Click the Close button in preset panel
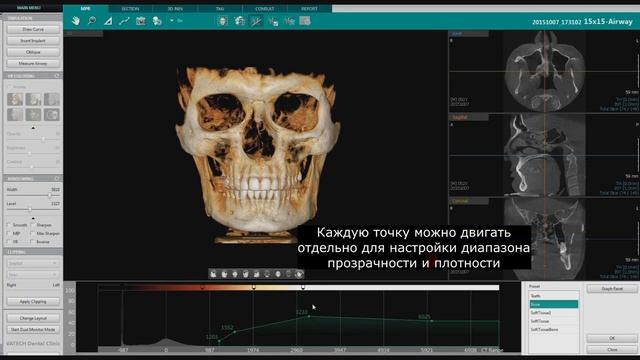The height and width of the screenshot is (360, 640). pos(612,349)
